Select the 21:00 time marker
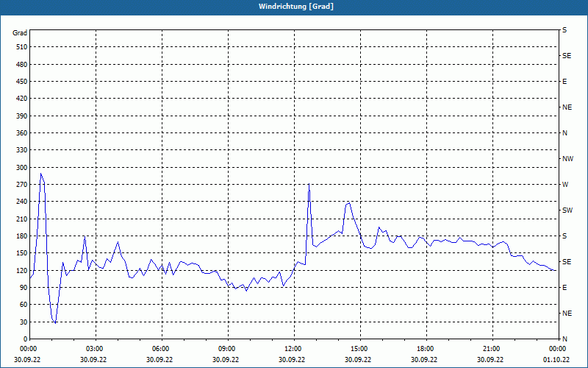Viewport: 588px width, 368px height. [491, 349]
